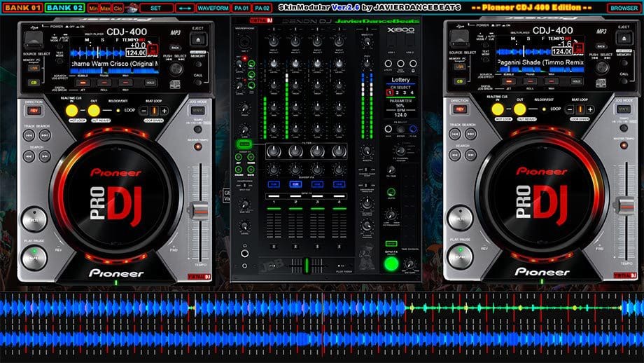Image resolution: width=644 pixels, height=363 pixels.
Task: Toggle the REV direction button on right deck
Action: tap(460, 109)
